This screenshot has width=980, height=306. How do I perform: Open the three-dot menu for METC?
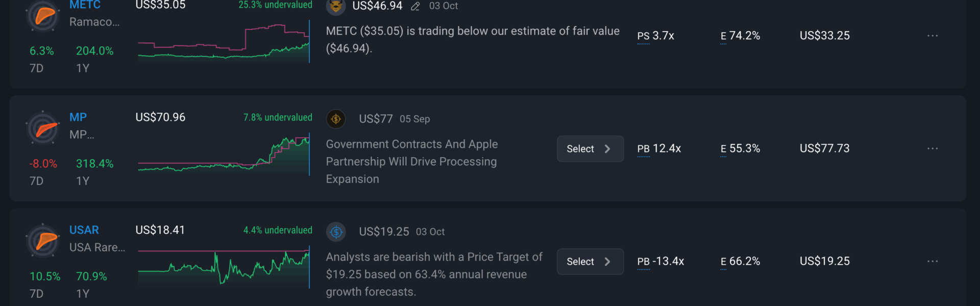pyautogui.click(x=933, y=36)
